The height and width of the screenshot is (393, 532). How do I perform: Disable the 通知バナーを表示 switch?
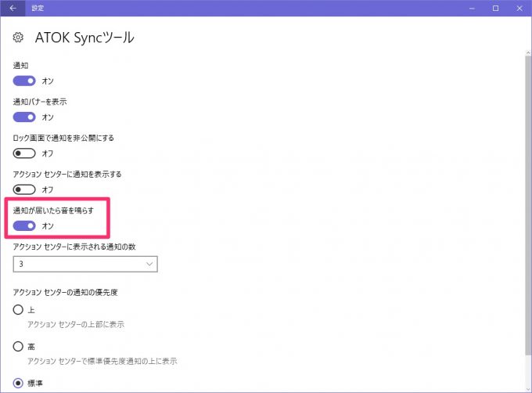24,117
